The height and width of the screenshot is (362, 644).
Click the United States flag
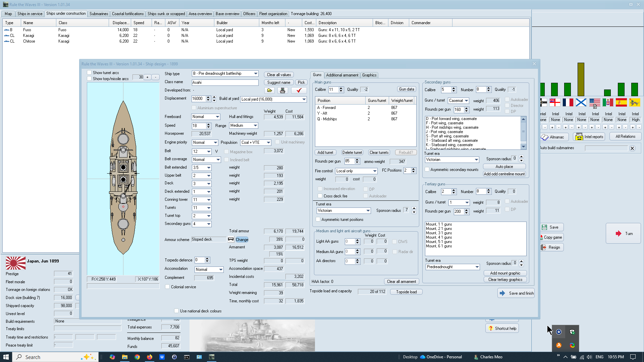tap(595, 102)
